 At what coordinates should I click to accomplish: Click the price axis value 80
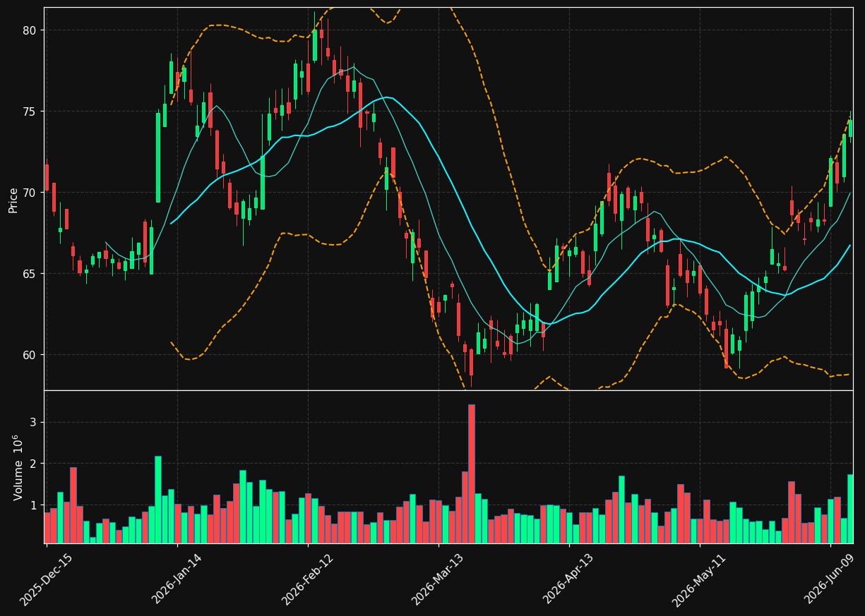pyautogui.click(x=29, y=30)
